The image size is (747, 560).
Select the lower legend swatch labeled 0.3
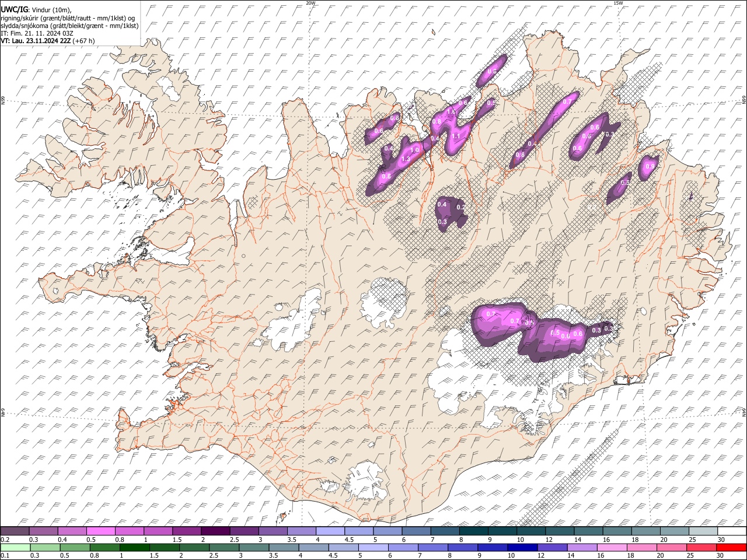[45, 547]
